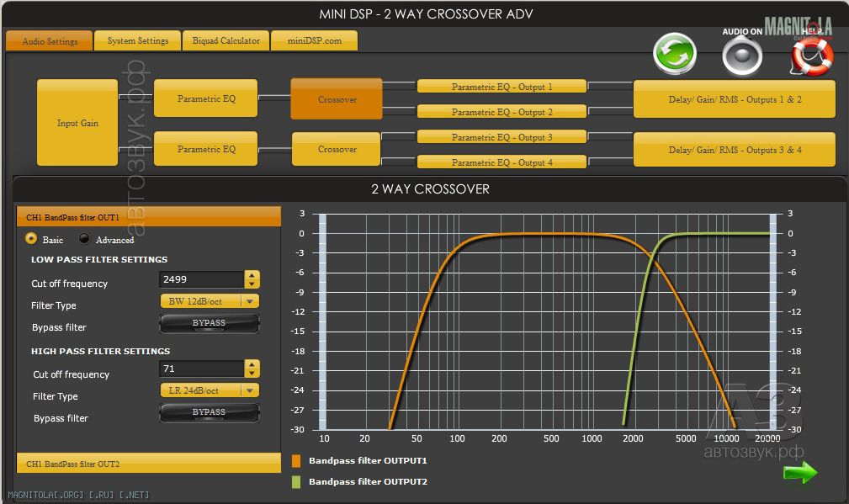
Task: Open Parametric EQ - Output 1
Action: tap(502, 87)
